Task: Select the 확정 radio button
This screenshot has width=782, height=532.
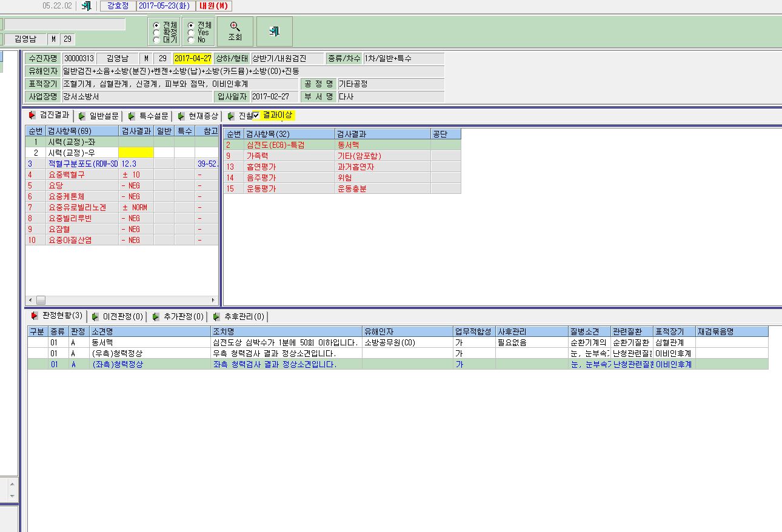Action: [157, 33]
